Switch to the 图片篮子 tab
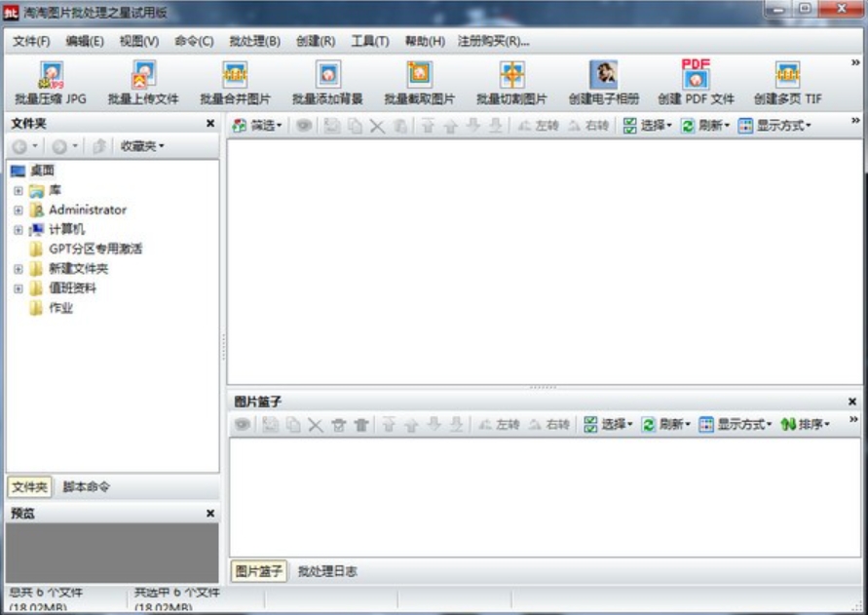The width and height of the screenshot is (868, 615). pos(258,571)
